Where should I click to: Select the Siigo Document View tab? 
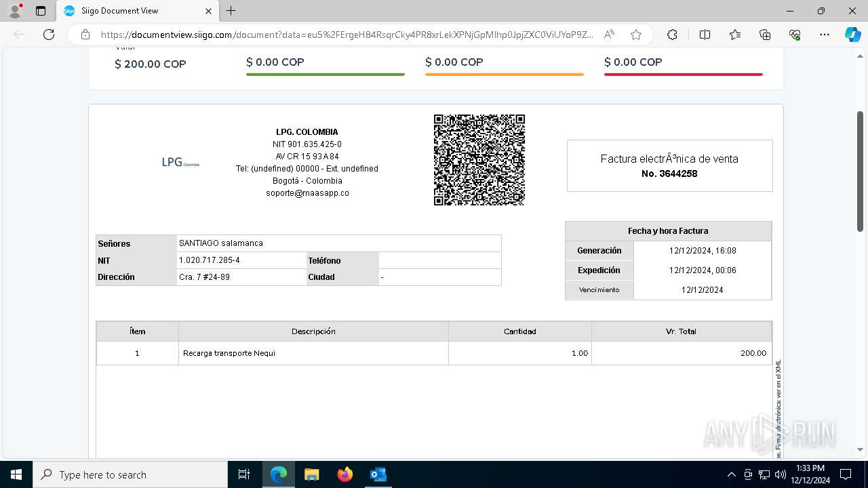point(138,11)
